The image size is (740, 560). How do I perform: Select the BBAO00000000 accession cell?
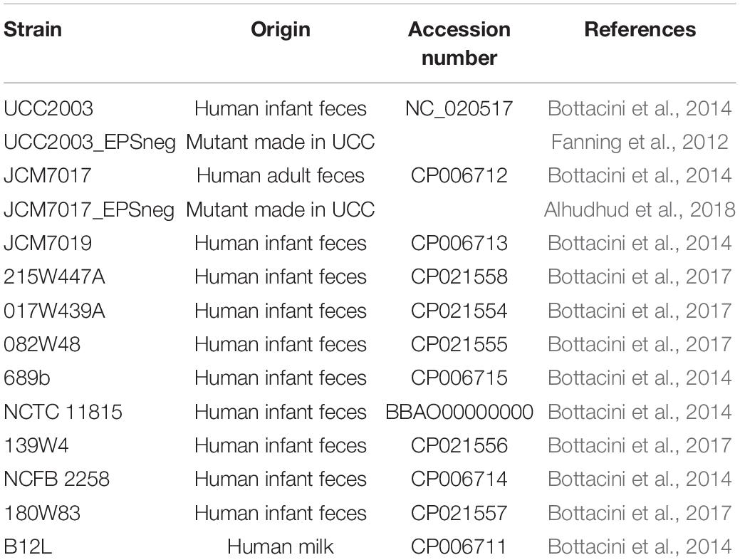tap(459, 411)
